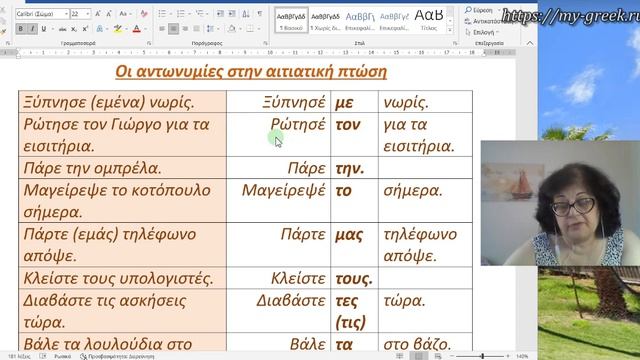Collapse the ribbon with chevron
This screenshot has width=640, height=360.
pos(529,43)
